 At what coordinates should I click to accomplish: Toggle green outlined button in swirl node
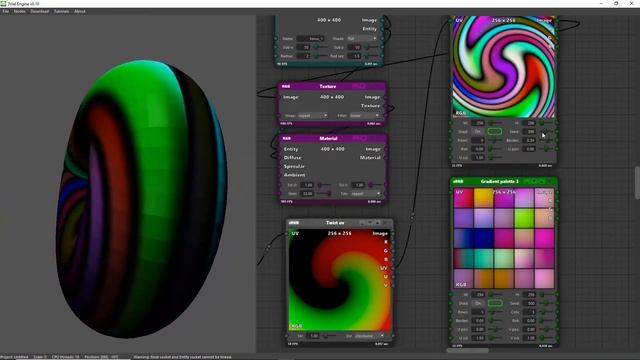click(495, 131)
